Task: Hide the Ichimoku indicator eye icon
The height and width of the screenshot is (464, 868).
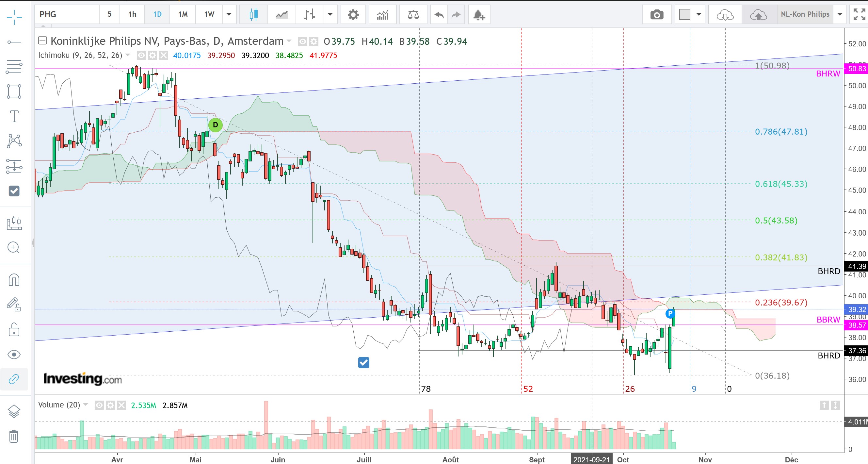Action: (x=141, y=55)
